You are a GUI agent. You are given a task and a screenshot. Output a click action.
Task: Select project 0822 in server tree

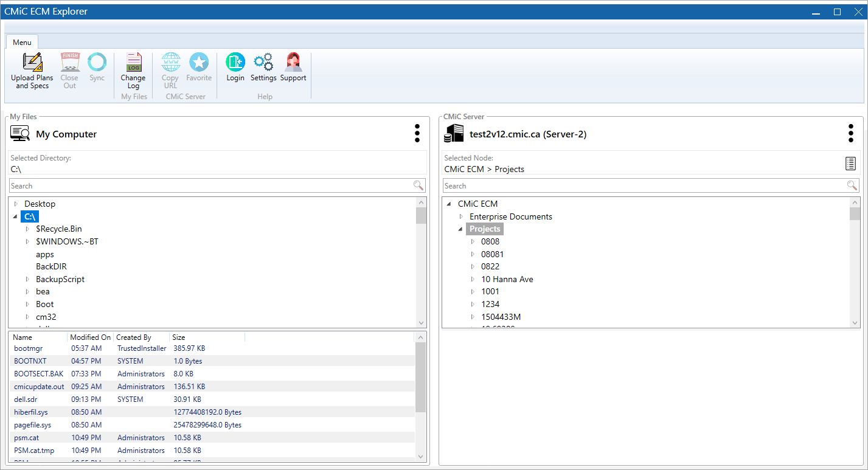(x=490, y=266)
